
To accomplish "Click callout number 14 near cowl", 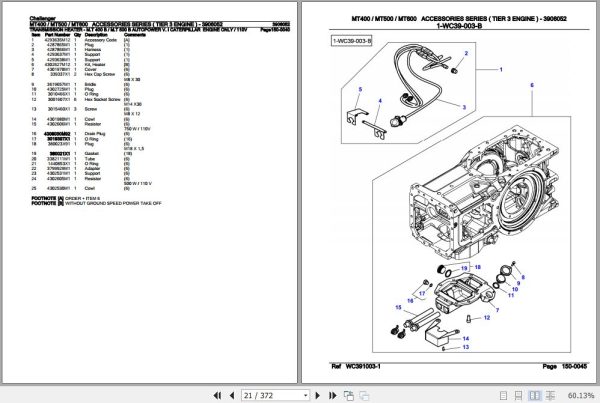I will pos(466,338).
